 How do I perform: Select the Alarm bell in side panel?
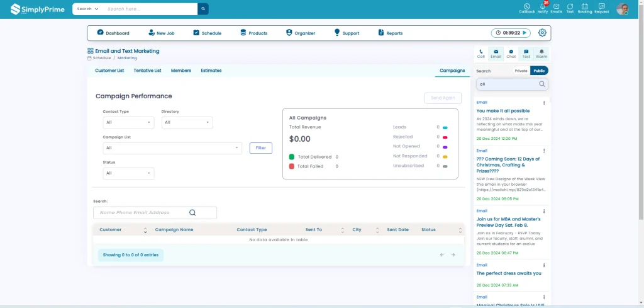[x=541, y=54]
